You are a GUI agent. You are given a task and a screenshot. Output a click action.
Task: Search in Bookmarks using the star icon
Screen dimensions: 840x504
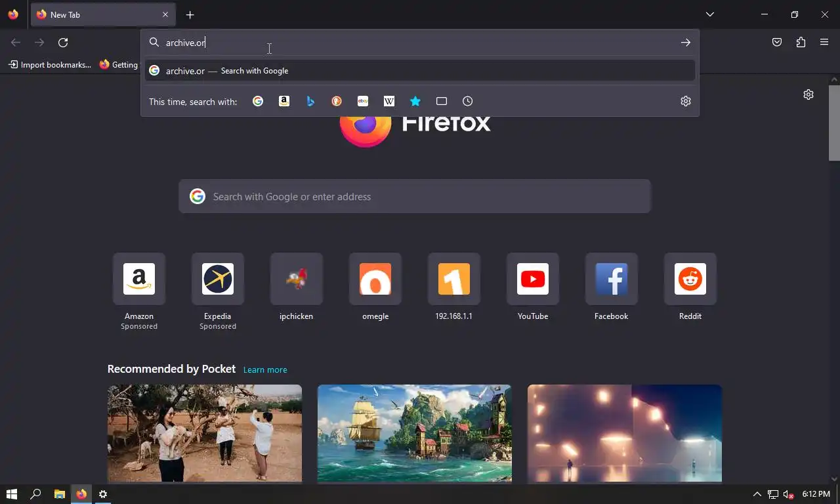[x=415, y=101]
